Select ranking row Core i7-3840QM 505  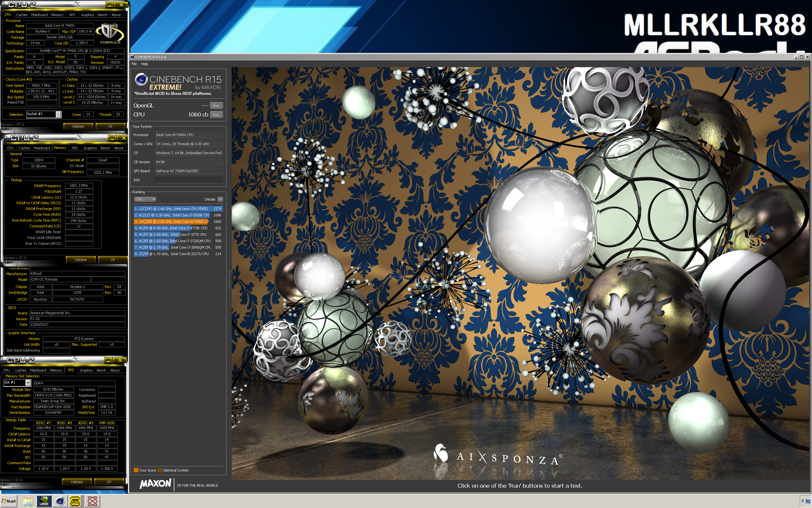178,248
